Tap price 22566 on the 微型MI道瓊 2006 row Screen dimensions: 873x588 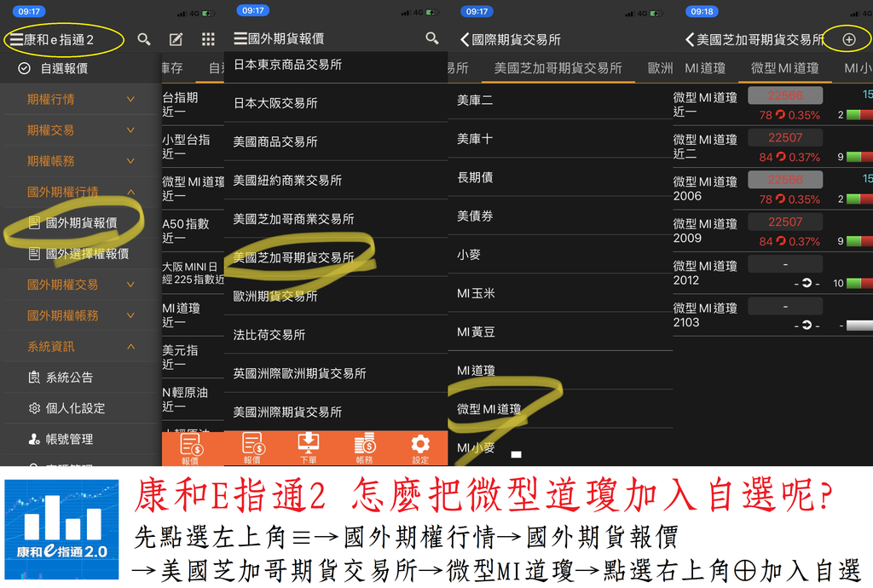(x=785, y=180)
